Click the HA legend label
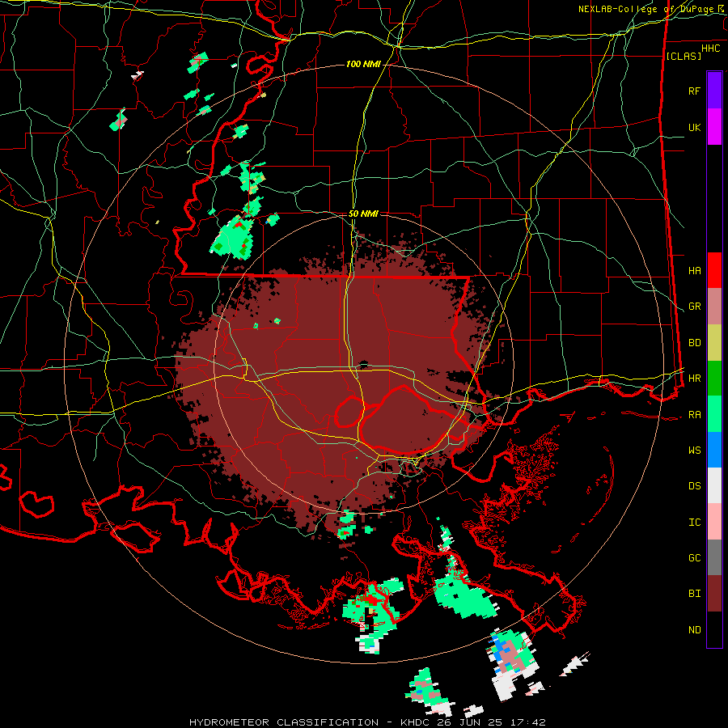This screenshot has height=728, width=728. click(694, 270)
